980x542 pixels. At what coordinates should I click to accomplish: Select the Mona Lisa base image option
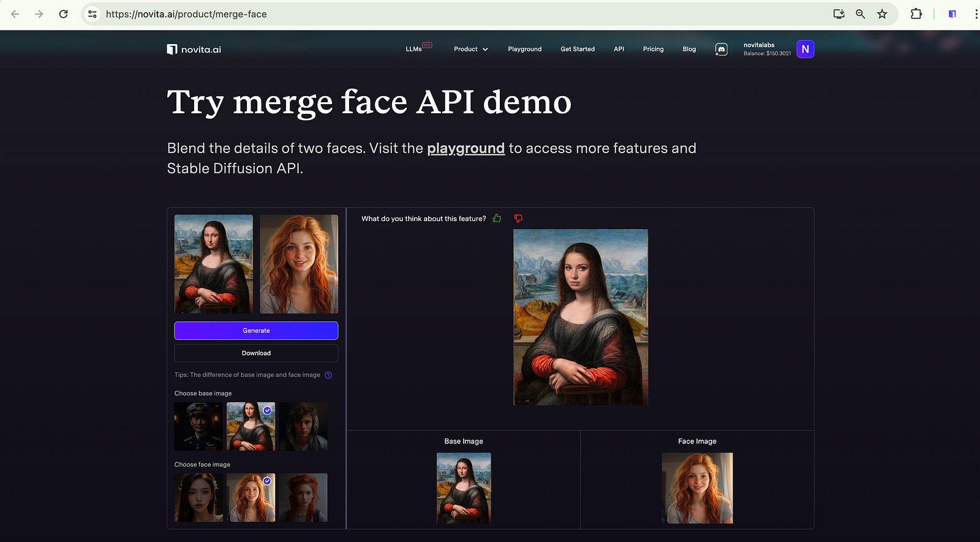pyautogui.click(x=251, y=426)
